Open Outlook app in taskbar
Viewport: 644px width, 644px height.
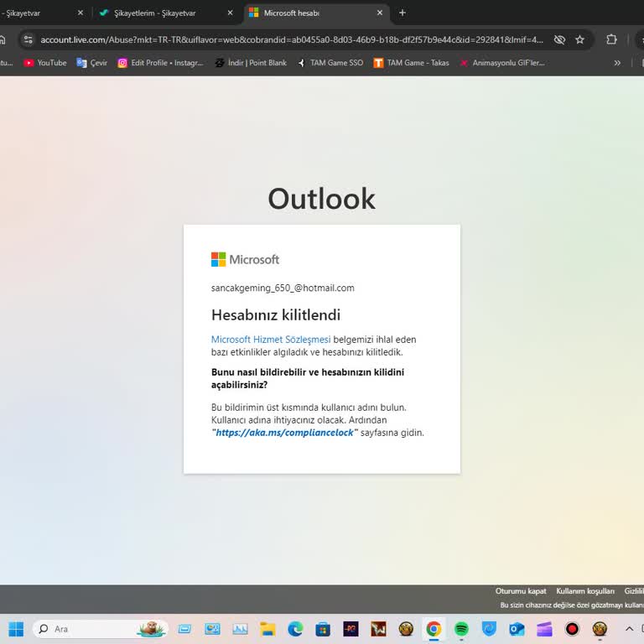(x=517, y=628)
